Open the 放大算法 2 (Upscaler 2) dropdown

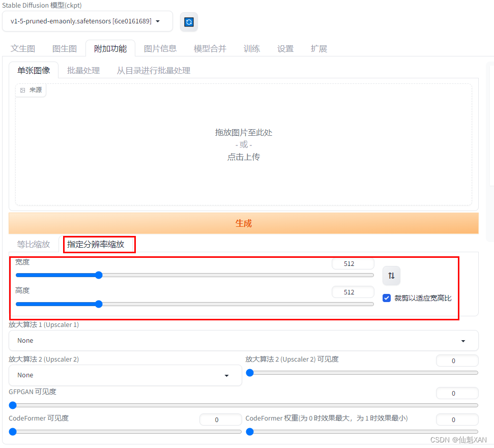pos(125,375)
